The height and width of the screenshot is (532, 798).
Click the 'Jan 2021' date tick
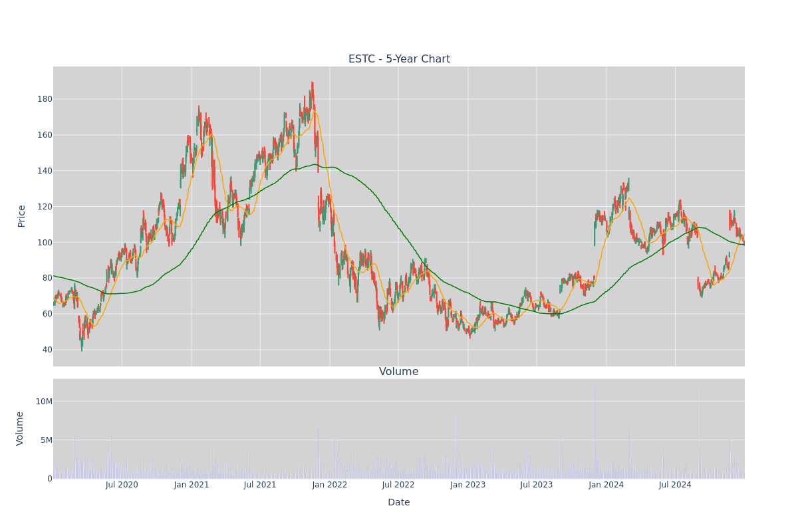tap(192, 485)
